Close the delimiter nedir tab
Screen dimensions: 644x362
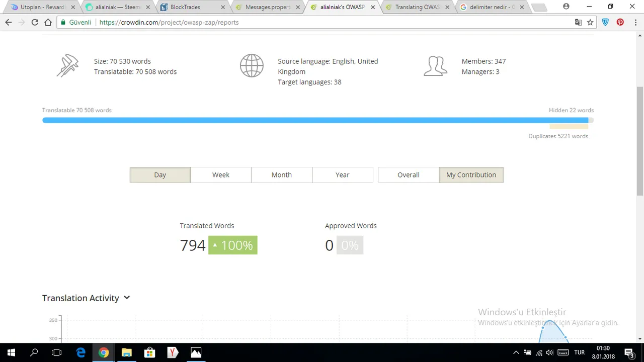coord(522,7)
